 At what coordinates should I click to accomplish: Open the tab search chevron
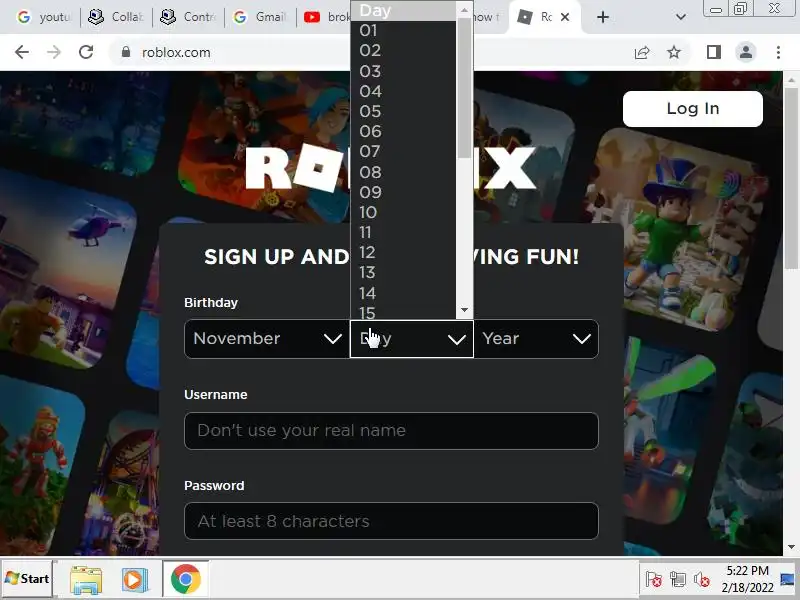[x=681, y=17]
